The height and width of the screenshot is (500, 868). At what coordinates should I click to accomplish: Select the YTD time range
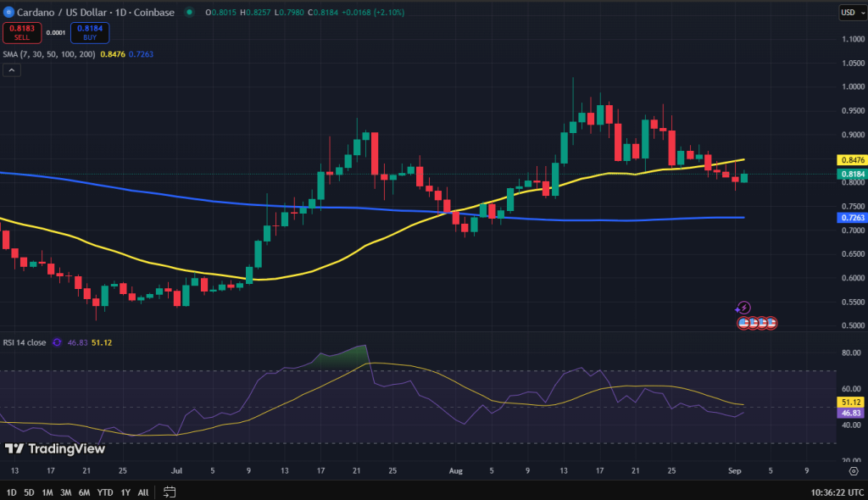click(104, 492)
